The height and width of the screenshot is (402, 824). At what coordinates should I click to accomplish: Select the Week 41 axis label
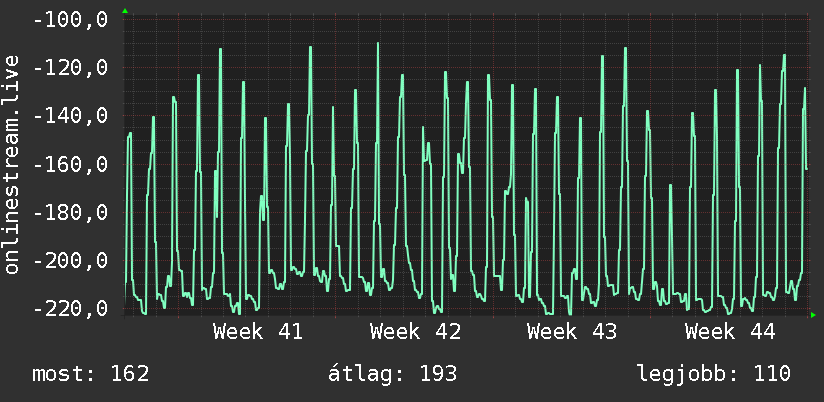258,332
